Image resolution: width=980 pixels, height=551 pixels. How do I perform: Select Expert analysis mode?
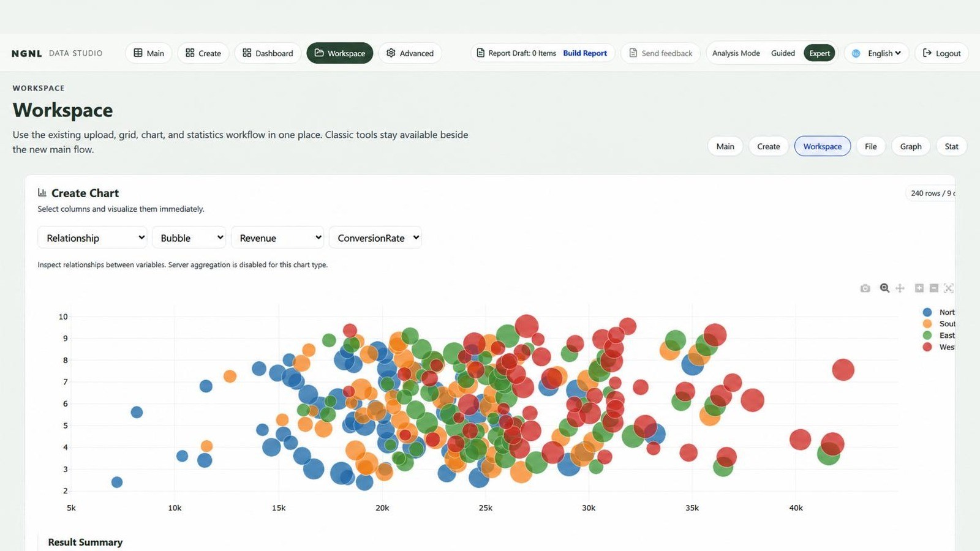(819, 53)
